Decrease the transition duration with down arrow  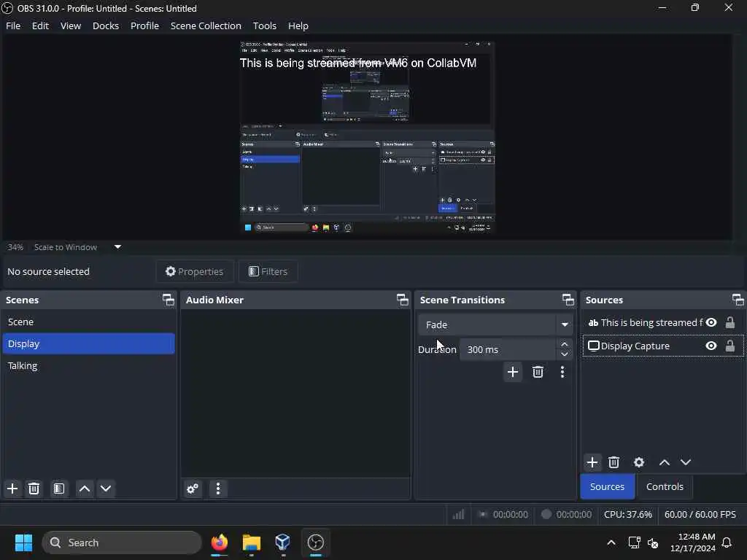tap(565, 355)
